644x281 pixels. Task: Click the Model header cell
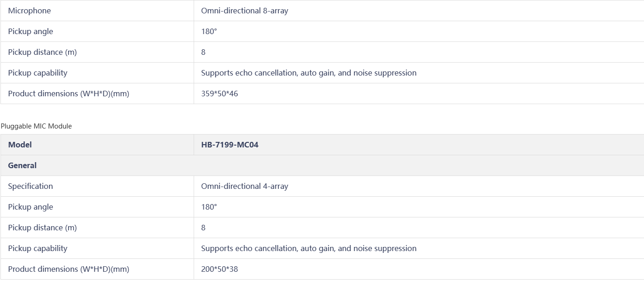click(x=20, y=145)
